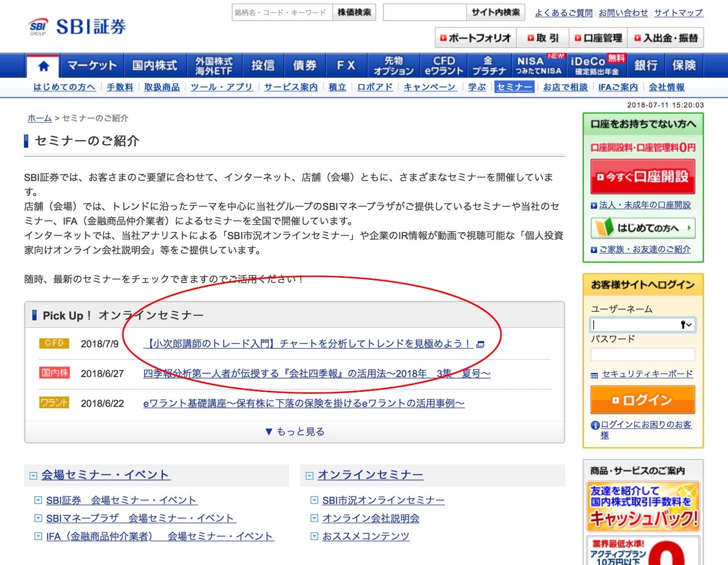This screenshot has width=728, height=565.
Task: Open the SBI市況オンラインセミナー link
Action: [384, 500]
